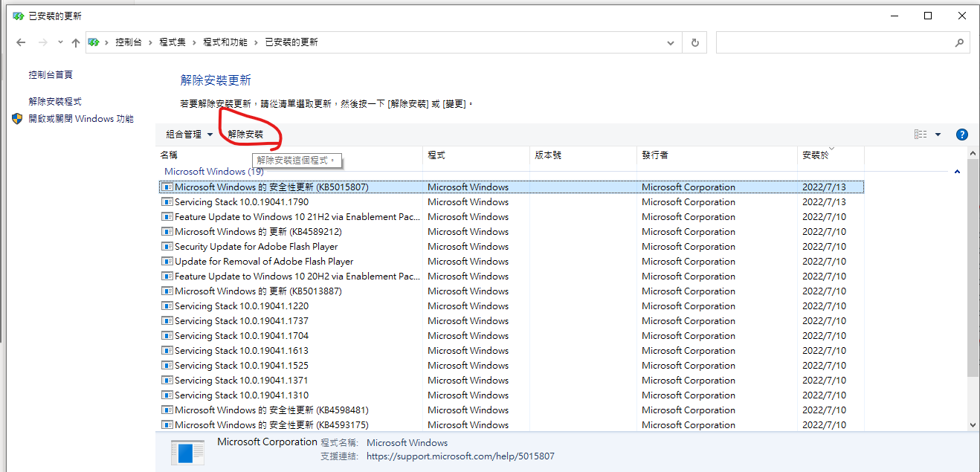Open the 組合管理 dropdown menu

(190, 135)
